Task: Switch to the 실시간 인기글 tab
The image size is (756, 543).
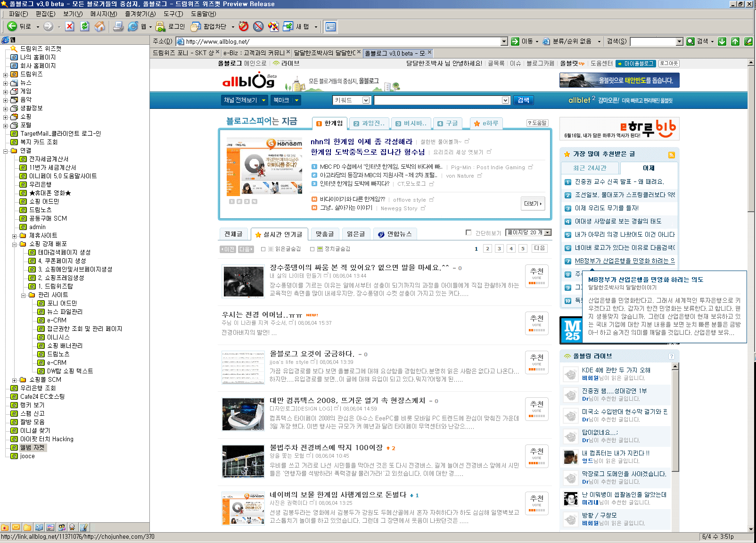Action: (279, 234)
